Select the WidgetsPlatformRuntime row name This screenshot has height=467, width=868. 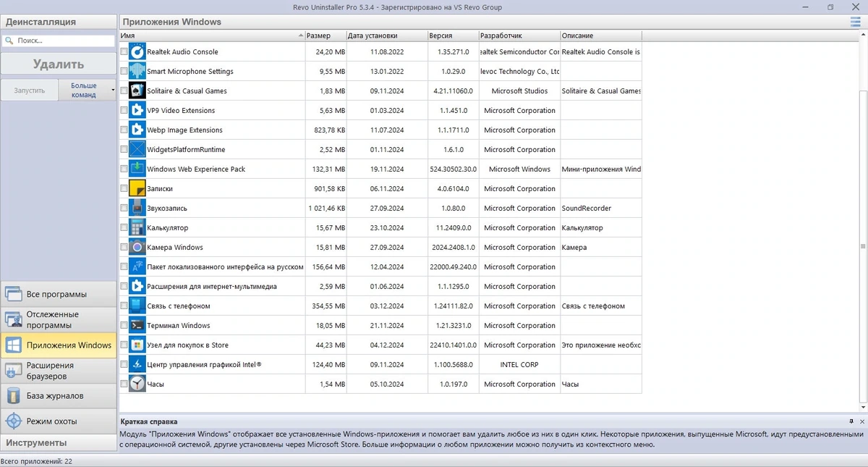(186, 150)
